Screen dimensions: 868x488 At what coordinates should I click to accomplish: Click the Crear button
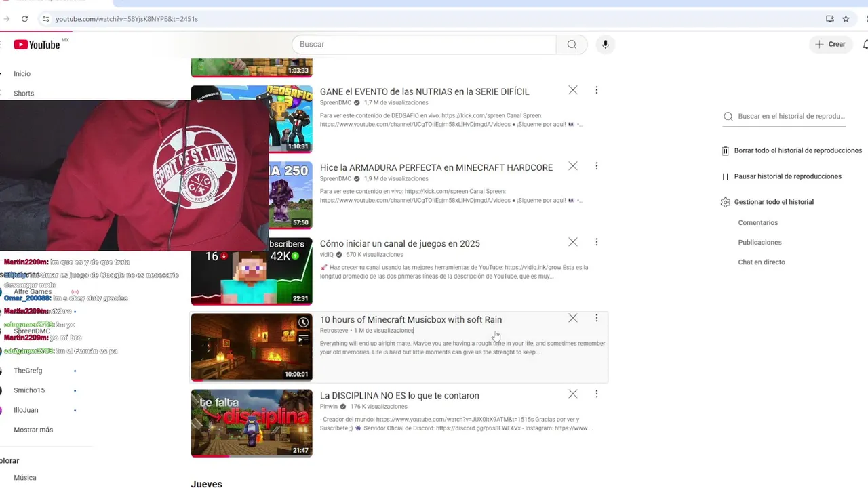[831, 44]
